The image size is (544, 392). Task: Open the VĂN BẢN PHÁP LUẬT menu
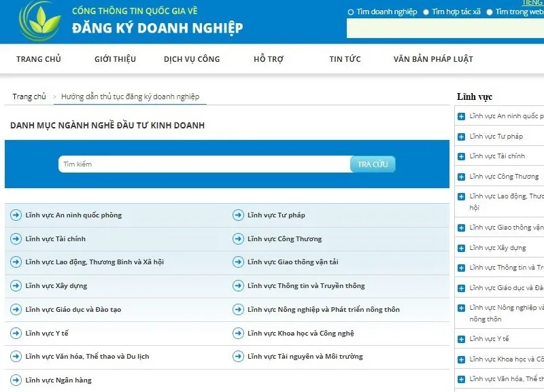click(432, 59)
